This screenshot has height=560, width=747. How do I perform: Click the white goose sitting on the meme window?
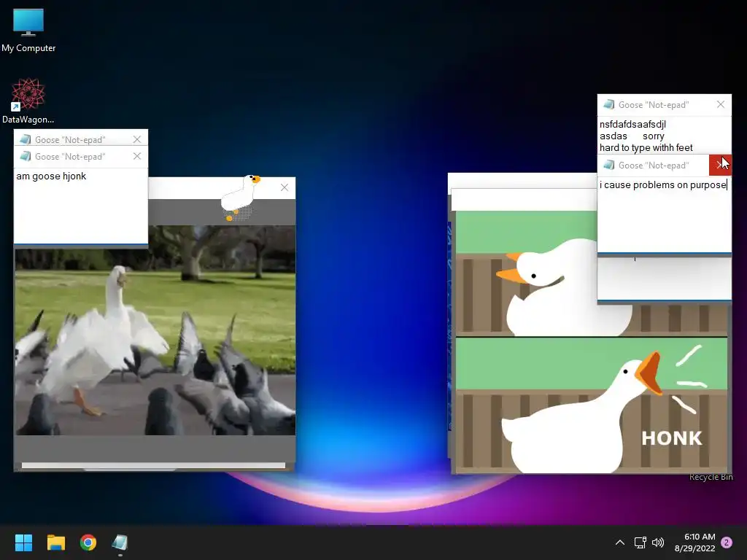pos(240,197)
